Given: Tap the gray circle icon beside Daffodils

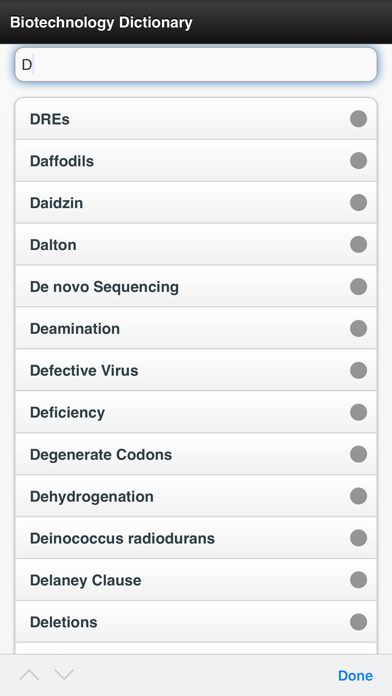Looking at the screenshot, I should coord(358,161).
